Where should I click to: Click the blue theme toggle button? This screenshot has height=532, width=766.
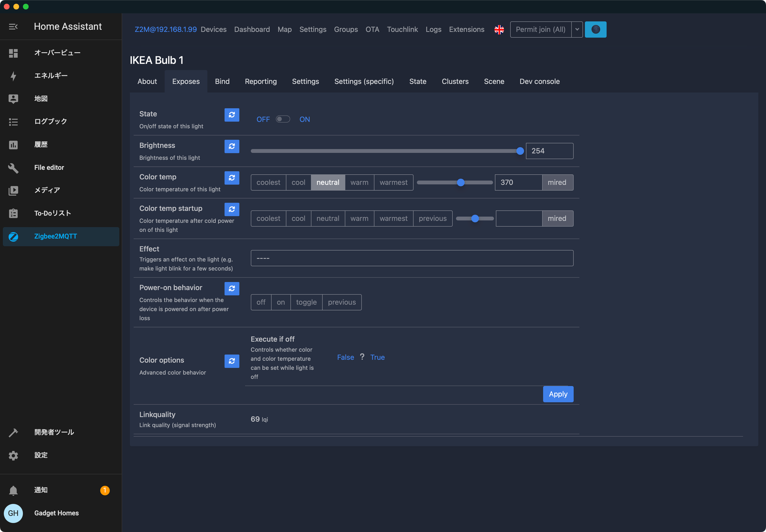click(x=596, y=29)
